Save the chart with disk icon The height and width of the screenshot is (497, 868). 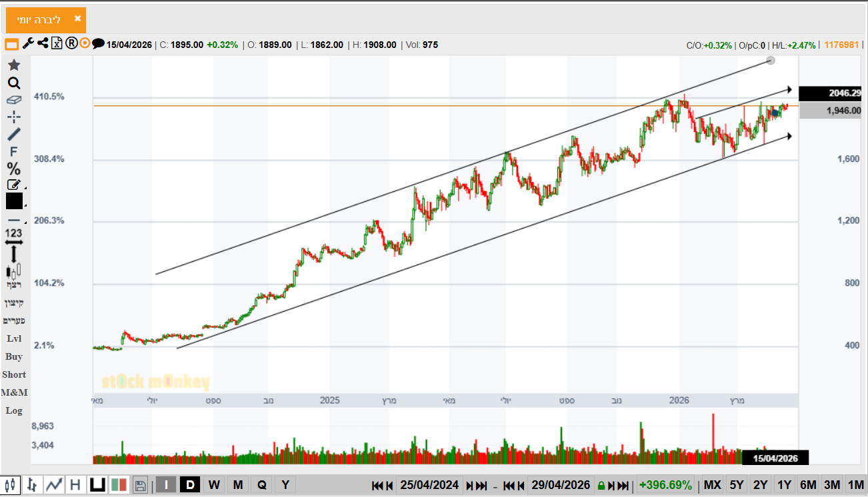140,485
